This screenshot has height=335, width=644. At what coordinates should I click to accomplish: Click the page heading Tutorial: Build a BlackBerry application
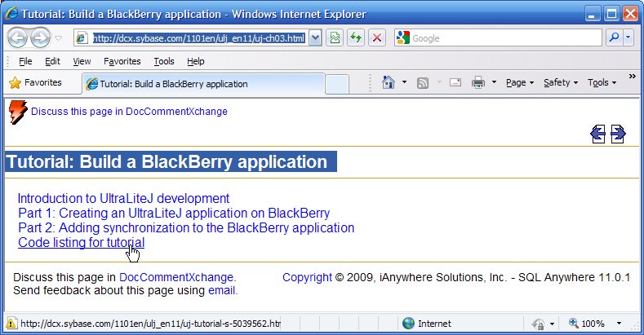[x=167, y=162]
